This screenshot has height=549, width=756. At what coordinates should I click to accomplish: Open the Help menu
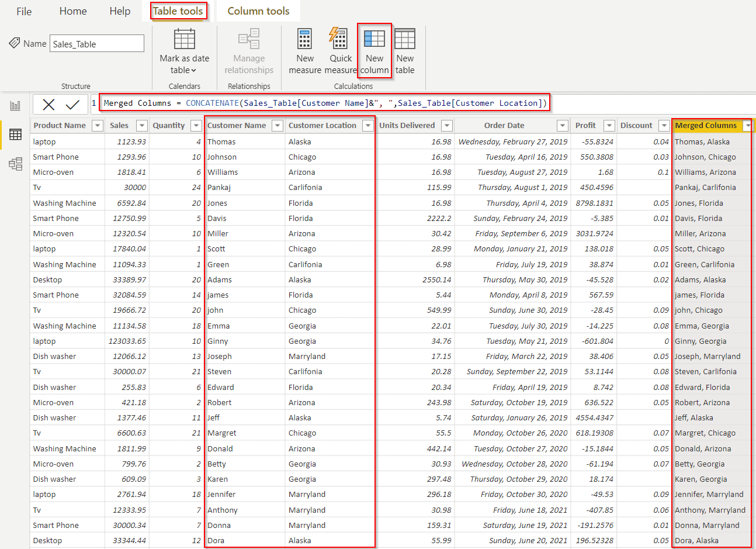click(119, 11)
